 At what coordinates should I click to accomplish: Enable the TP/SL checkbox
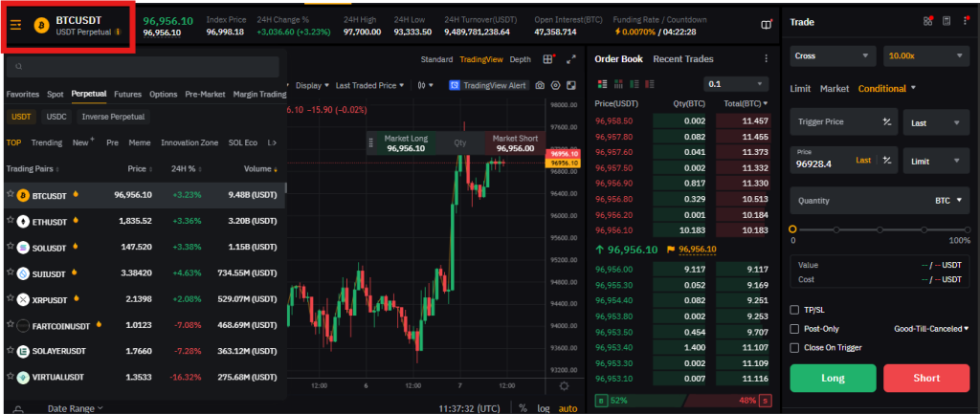click(794, 310)
